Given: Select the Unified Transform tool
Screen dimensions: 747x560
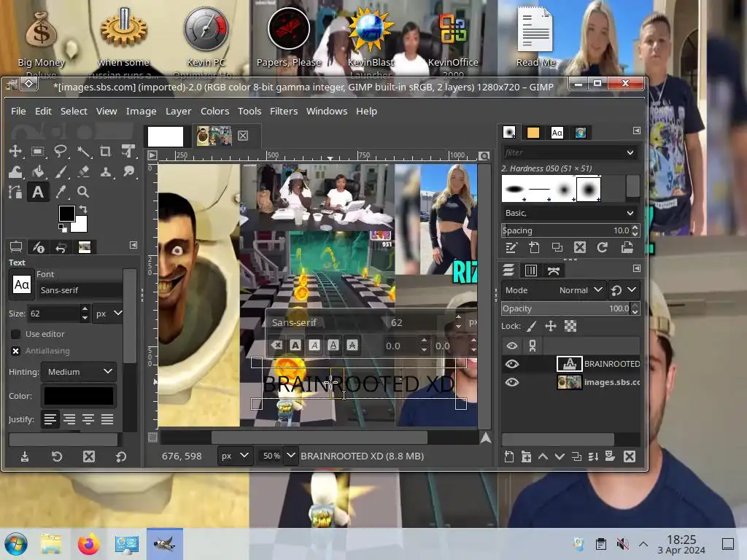Looking at the screenshot, I should [128, 152].
